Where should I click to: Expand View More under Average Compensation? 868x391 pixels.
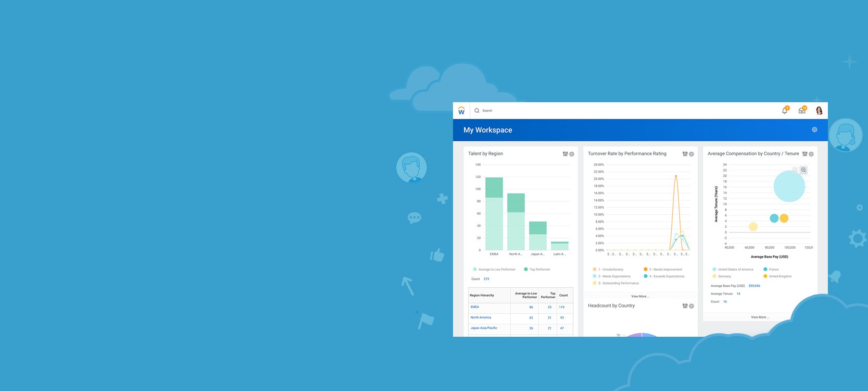tap(760, 317)
